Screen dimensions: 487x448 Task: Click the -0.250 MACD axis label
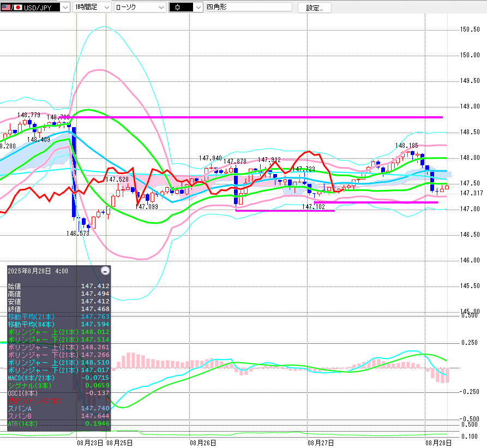pos(468,392)
